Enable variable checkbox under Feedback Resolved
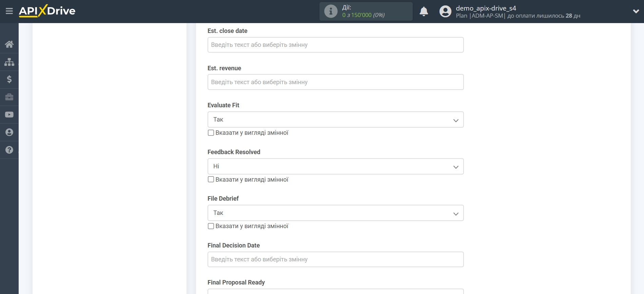The image size is (644, 294). [x=211, y=179]
